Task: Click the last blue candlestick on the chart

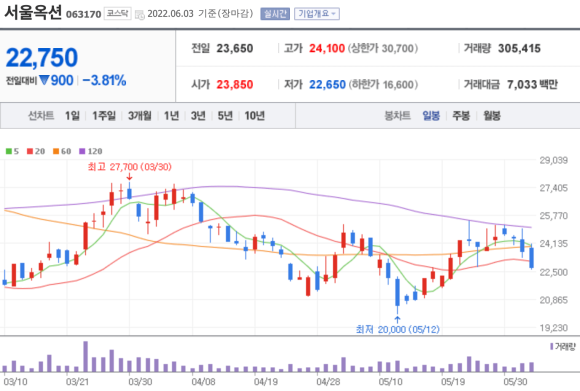Action: 532,257
